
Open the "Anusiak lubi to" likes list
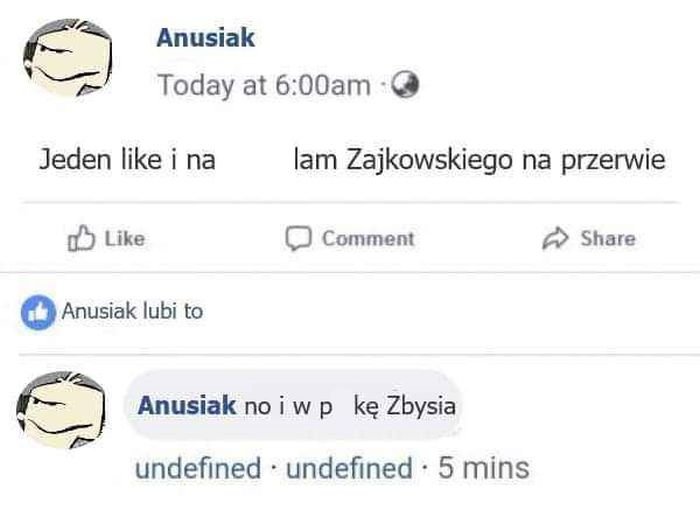point(132,311)
